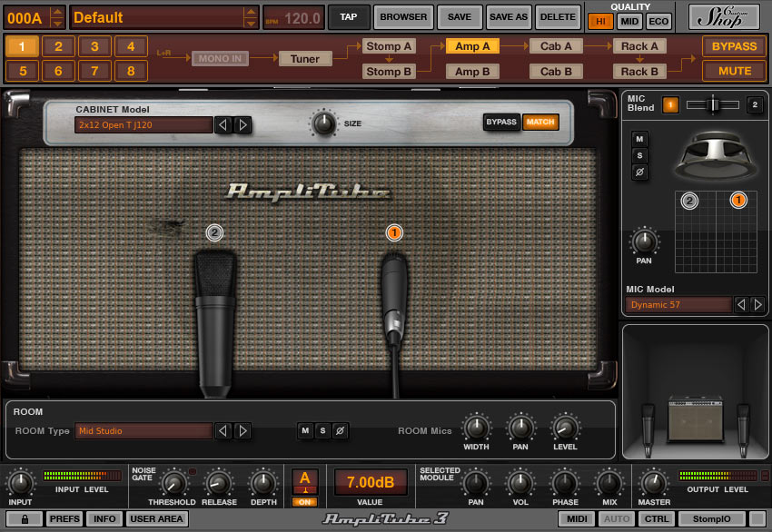Screen dimensions: 772x532
Task: Switch to preset slot 5
Action: coord(22,72)
